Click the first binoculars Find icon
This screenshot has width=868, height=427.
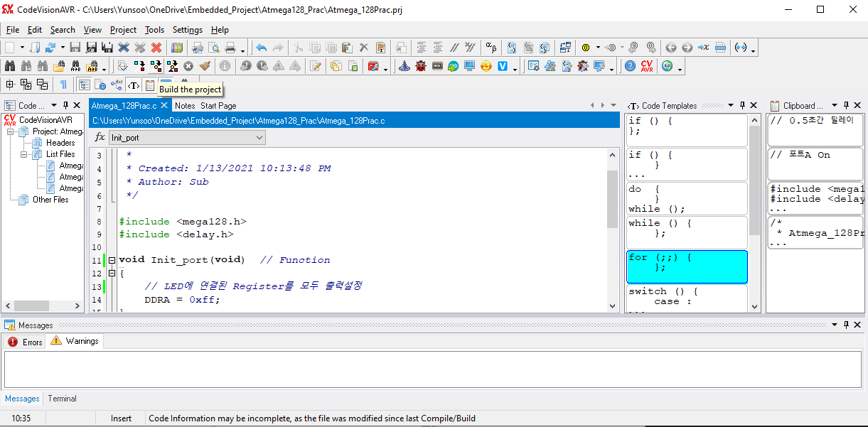click(9, 66)
